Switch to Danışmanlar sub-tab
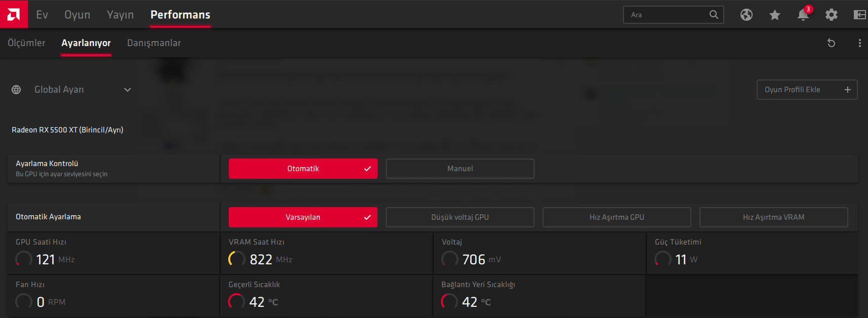The image size is (868, 318). [154, 43]
